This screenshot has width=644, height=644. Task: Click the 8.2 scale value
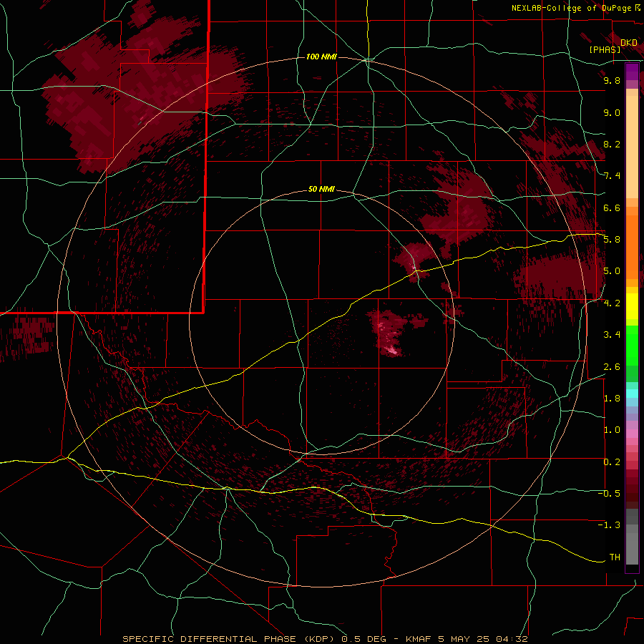coord(612,144)
